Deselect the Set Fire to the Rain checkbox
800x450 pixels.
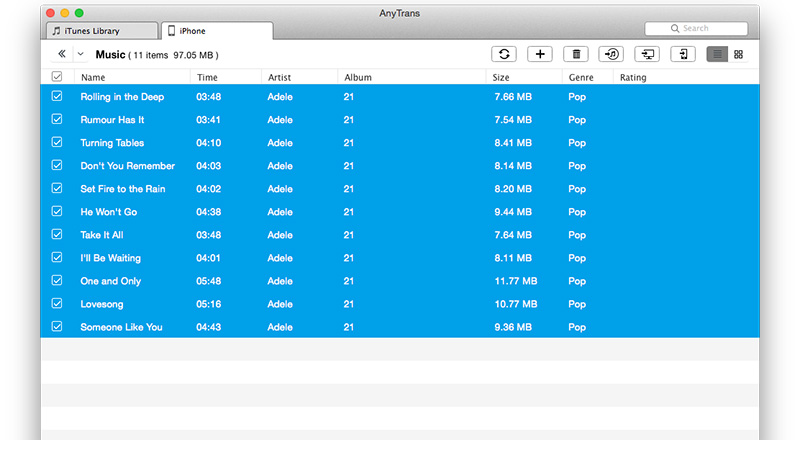pyautogui.click(x=57, y=189)
